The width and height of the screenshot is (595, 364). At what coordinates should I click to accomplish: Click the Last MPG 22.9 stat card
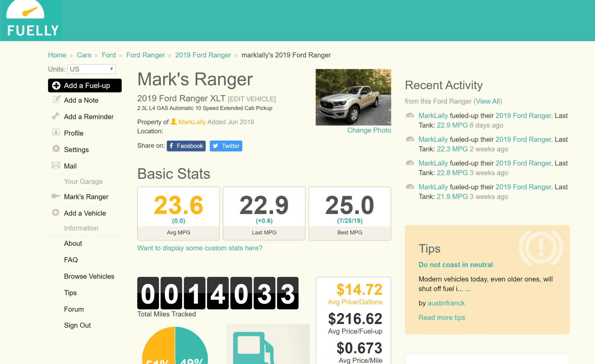(x=264, y=213)
